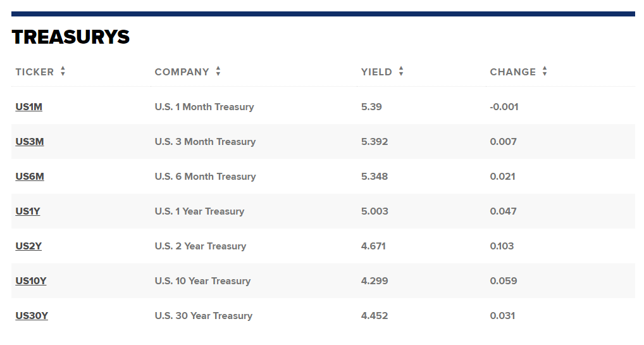The image size is (644, 345).
Task: Open the US3M ticker link
Action: (x=30, y=142)
